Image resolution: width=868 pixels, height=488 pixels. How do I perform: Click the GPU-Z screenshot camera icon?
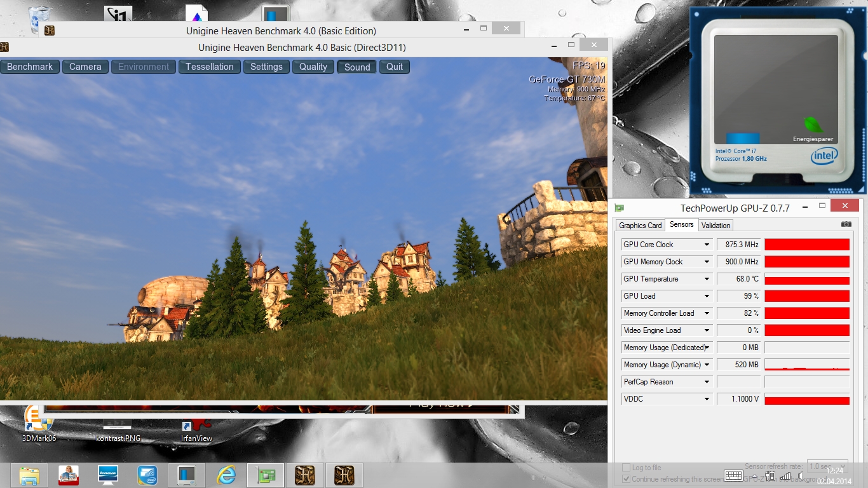(846, 224)
